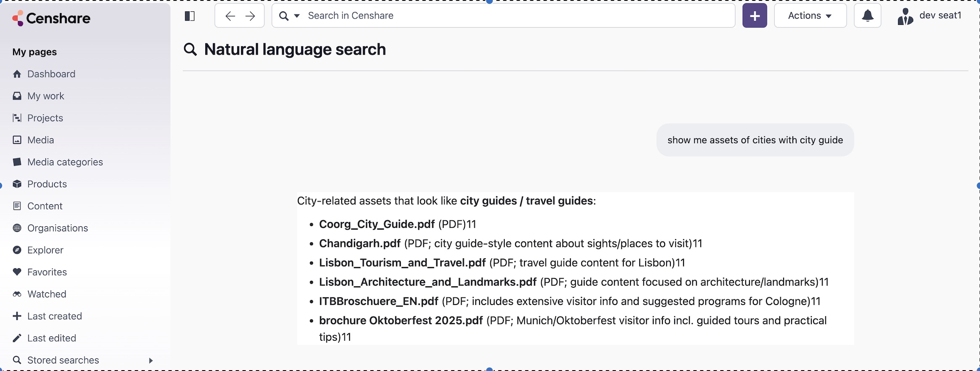Go to Dashboard page
This screenshot has width=980, height=371.
(51, 74)
